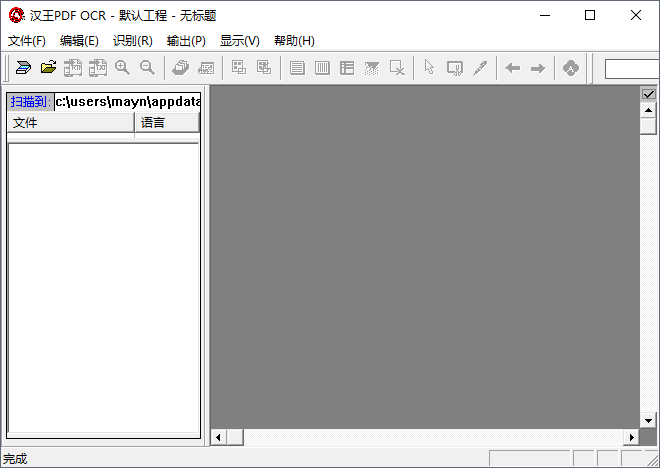This screenshot has width=660, height=468.
Task: Click the PDF export icon in toolbar
Action: [x=570, y=68]
